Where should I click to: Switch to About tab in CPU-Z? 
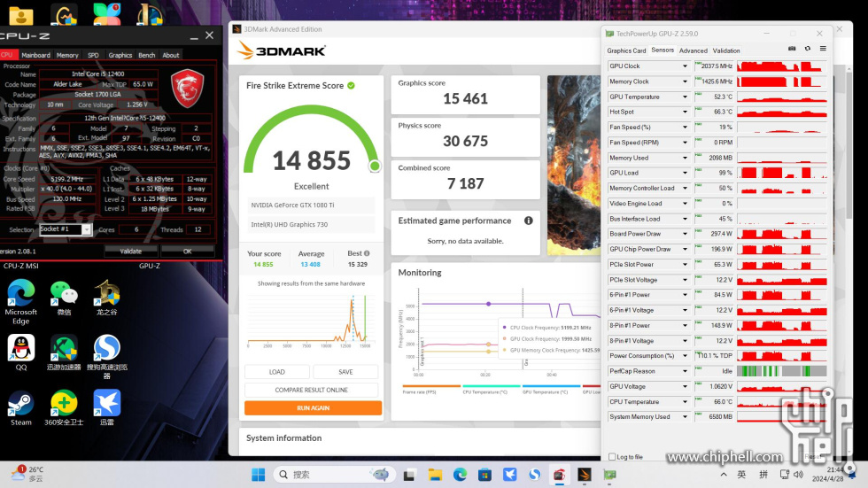170,55
